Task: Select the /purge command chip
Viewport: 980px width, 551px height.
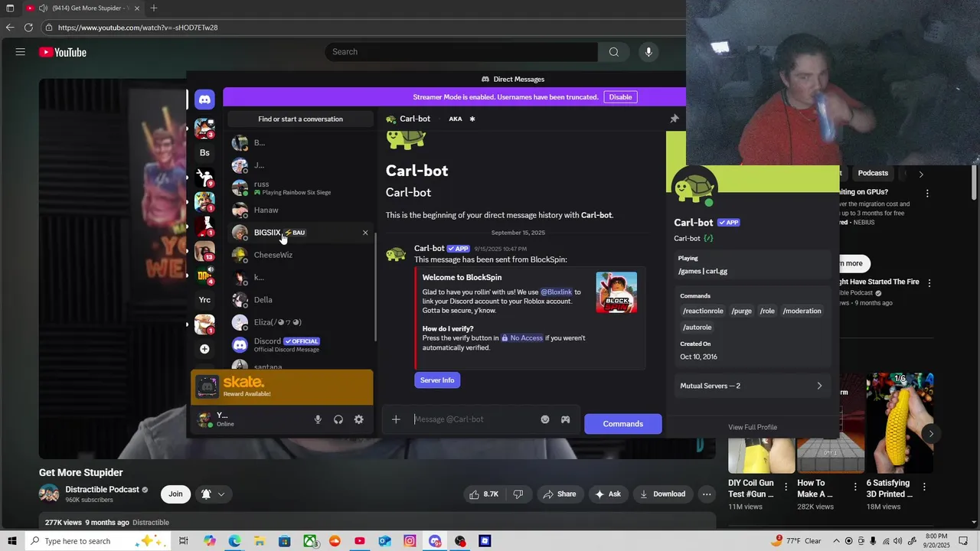Action: point(741,311)
